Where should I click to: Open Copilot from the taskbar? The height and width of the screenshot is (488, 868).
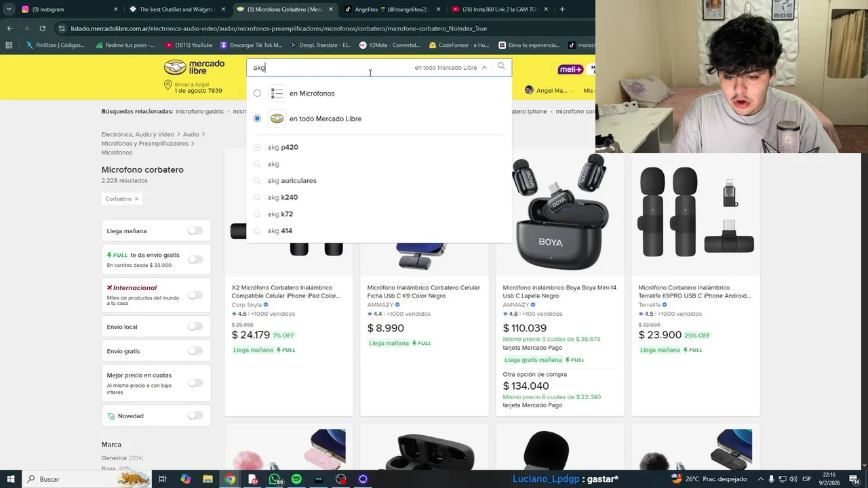click(186, 479)
